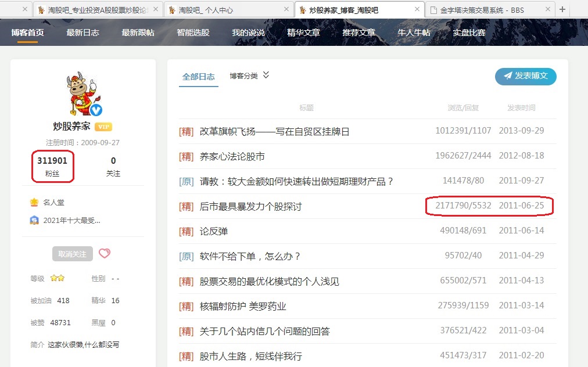The width and height of the screenshot is (588, 367).
Task: Open 推荐文章 navigation item
Action: point(358,33)
